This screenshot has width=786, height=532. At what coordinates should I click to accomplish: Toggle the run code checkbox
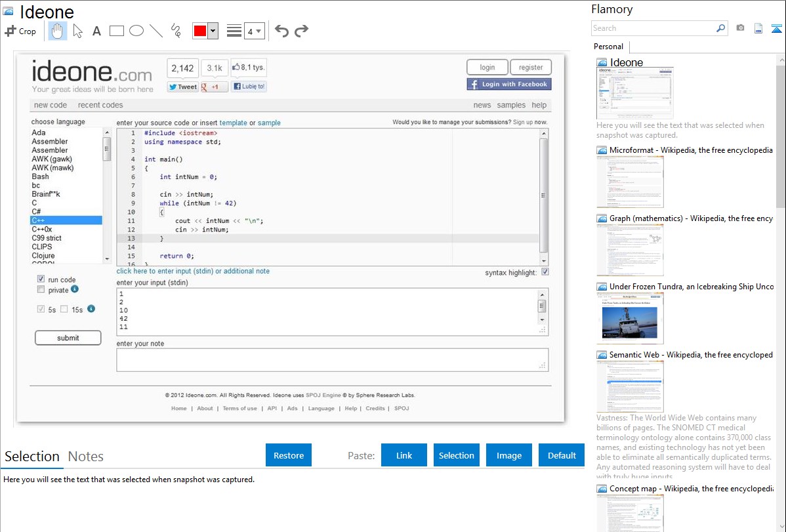coord(41,279)
